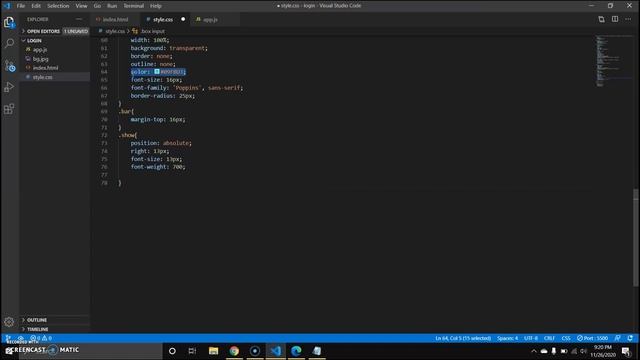Click the feedback icon in status bar
This screenshot has width=640, height=360.
(618, 338)
